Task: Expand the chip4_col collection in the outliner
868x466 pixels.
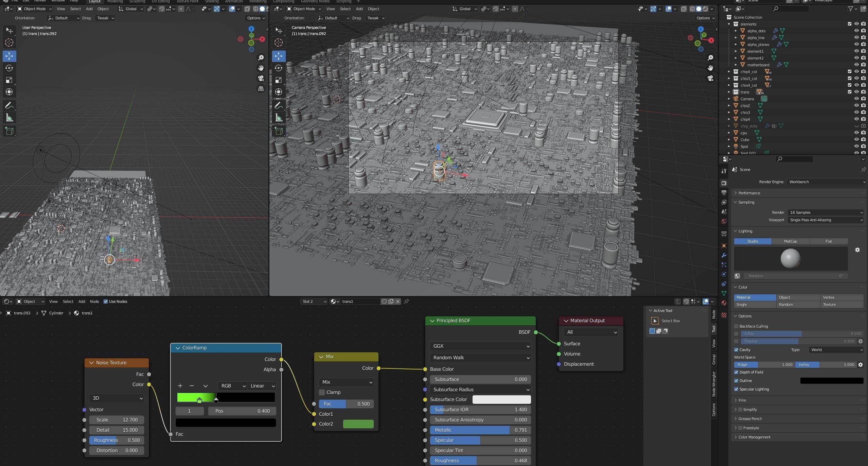Action: (x=729, y=71)
